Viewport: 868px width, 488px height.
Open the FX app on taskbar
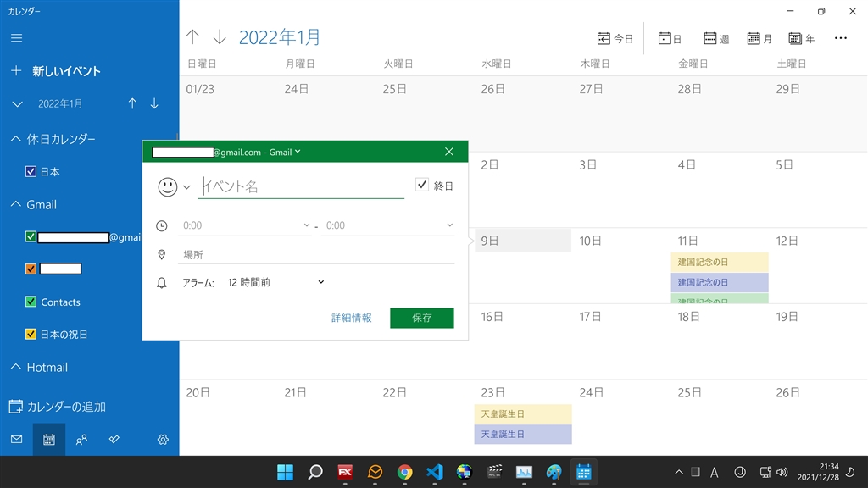pos(345,472)
